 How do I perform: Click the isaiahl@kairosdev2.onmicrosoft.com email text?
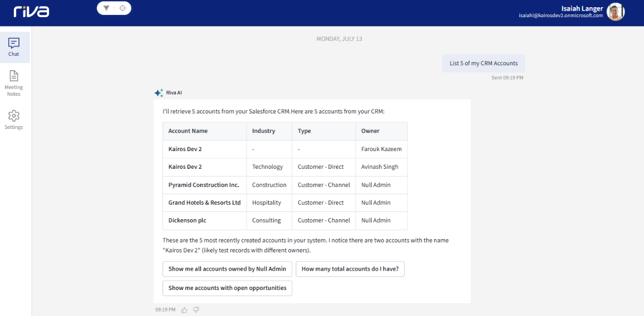[x=561, y=15]
